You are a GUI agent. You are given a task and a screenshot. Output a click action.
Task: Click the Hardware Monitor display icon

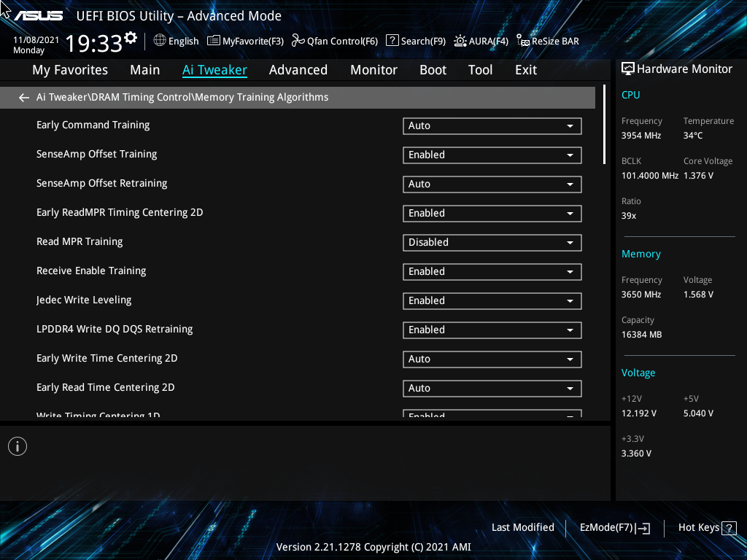click(x=628, y=69)
